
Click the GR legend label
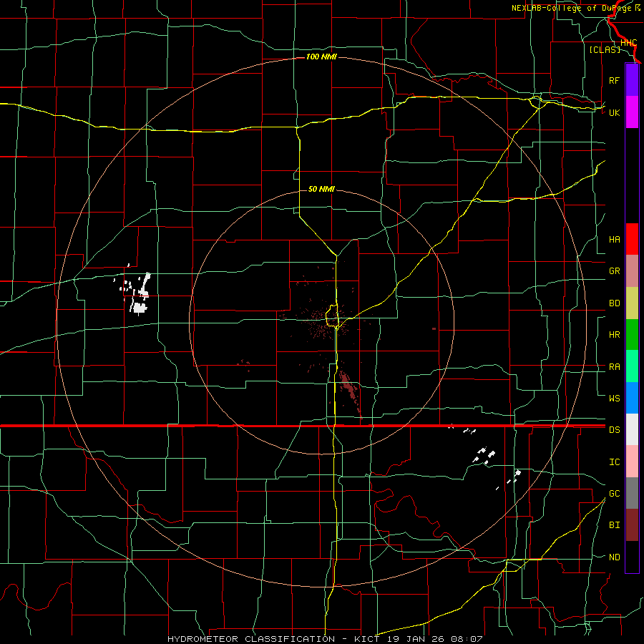coord(614,271)
